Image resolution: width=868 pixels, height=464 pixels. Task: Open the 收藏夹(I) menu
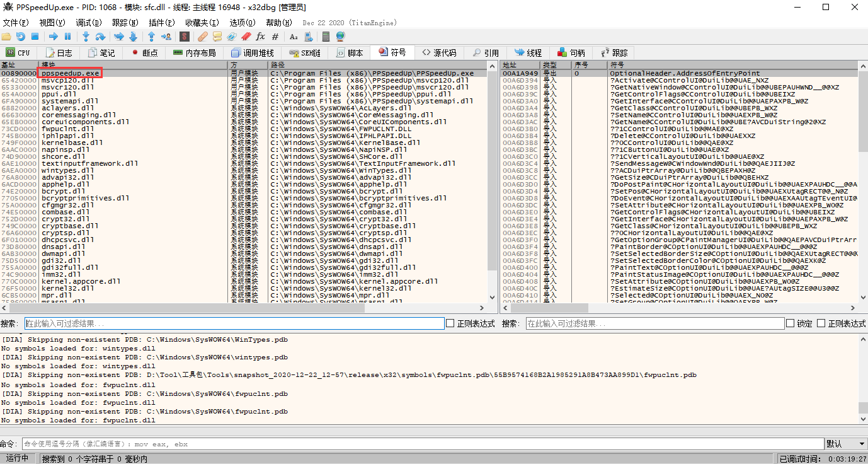point(202,23)
